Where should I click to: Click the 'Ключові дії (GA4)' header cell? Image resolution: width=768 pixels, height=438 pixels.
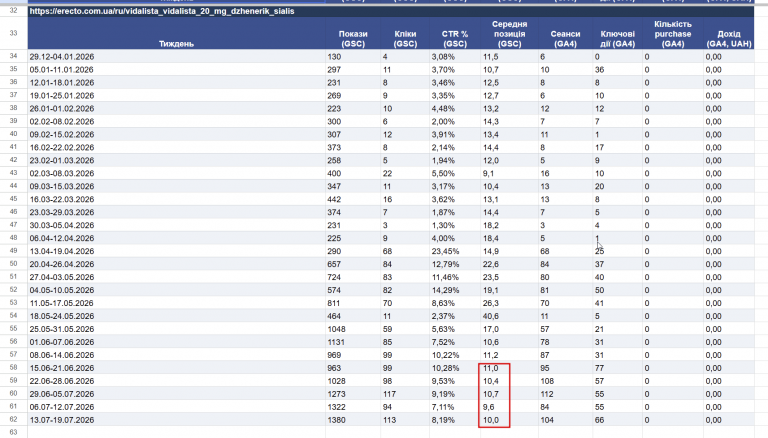(618, 33)
